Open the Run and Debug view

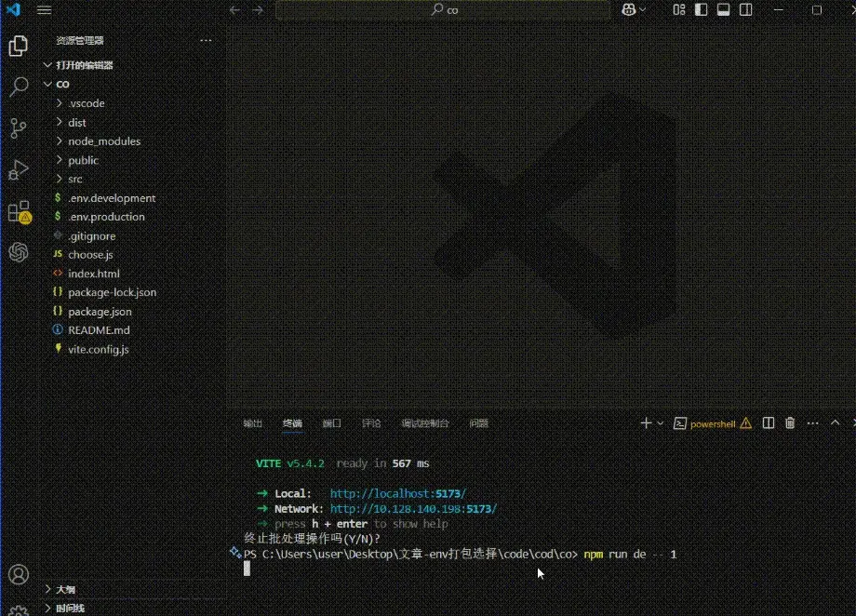pos(18,170)
